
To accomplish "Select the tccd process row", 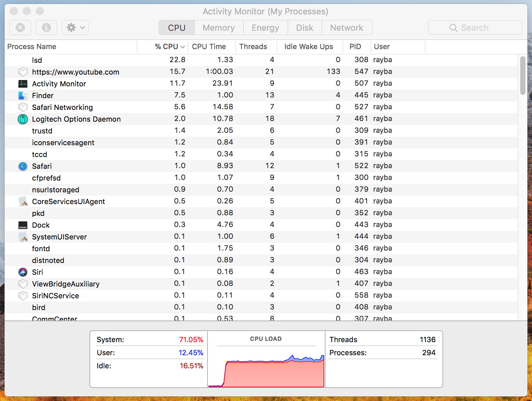I will point(261,154).
